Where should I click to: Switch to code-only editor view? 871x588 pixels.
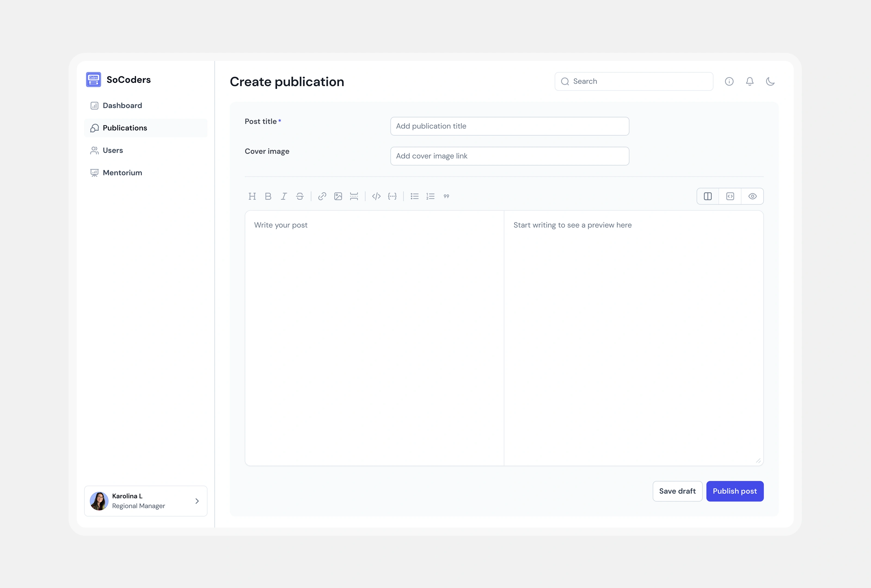pyautogui.click(x=730, y=196)
